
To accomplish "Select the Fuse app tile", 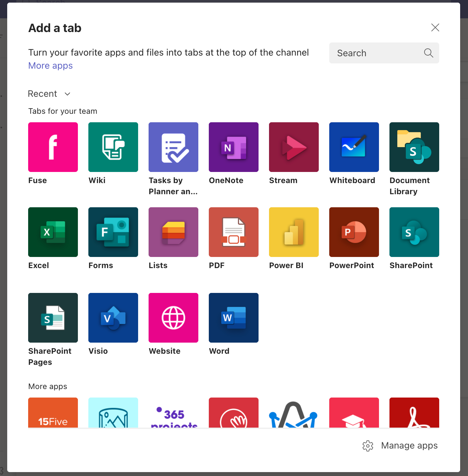I will (53, 147).
